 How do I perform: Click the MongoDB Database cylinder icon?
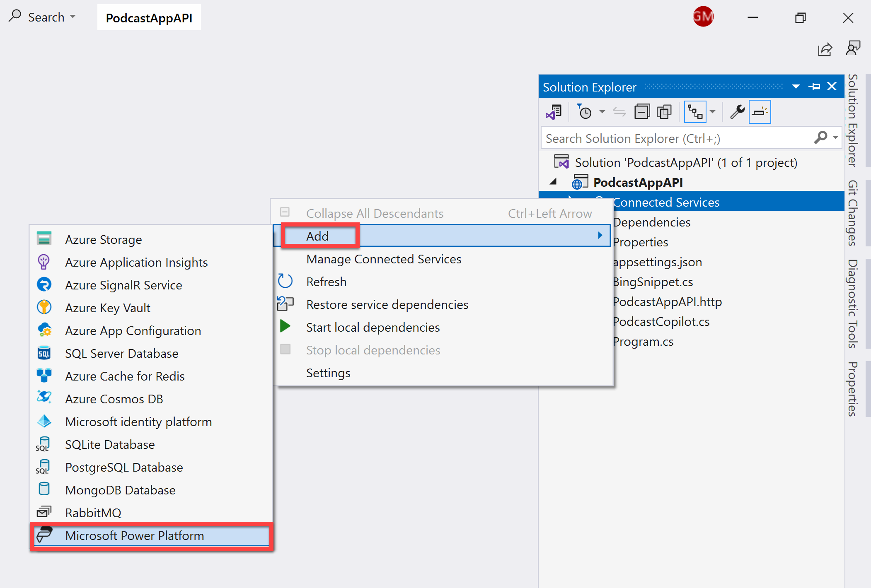point(44,489)
